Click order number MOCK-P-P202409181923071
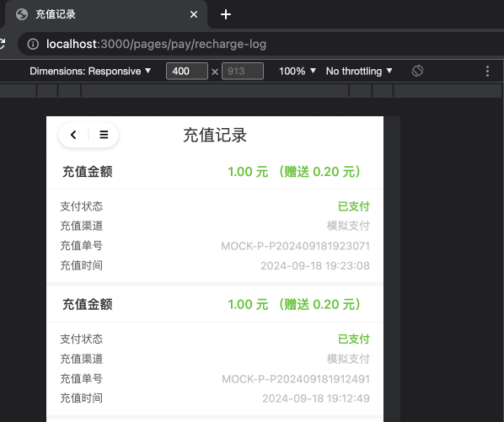 [x=295, y=246]
